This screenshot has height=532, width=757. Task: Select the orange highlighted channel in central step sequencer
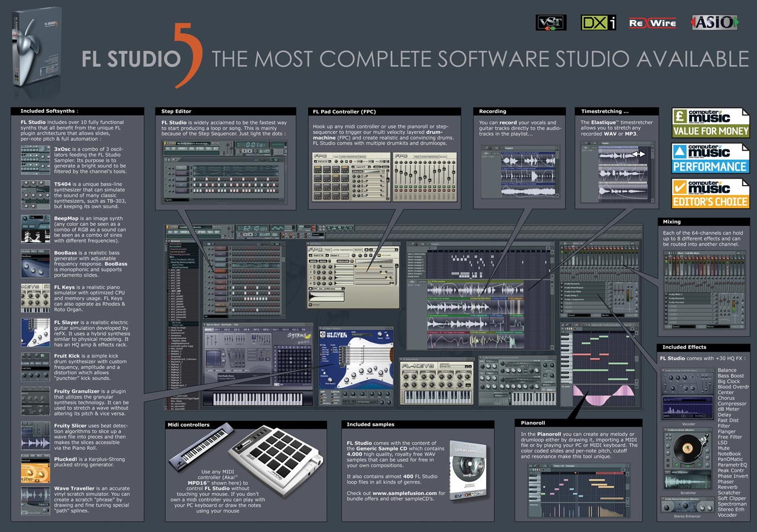[221, 271]
